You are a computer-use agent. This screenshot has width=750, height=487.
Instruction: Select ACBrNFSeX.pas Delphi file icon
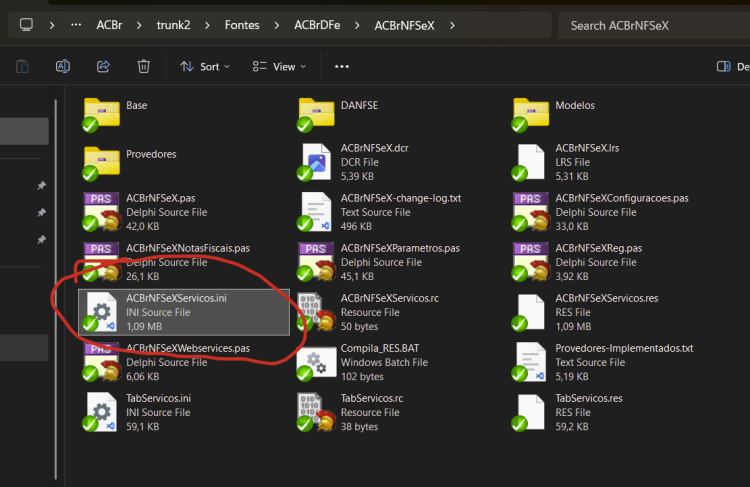[x=101, y=211]
